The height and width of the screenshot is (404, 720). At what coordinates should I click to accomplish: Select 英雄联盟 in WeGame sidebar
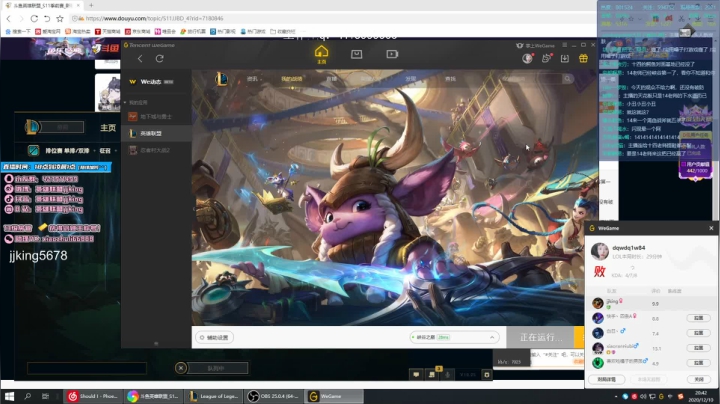click(x=156, y=133)
